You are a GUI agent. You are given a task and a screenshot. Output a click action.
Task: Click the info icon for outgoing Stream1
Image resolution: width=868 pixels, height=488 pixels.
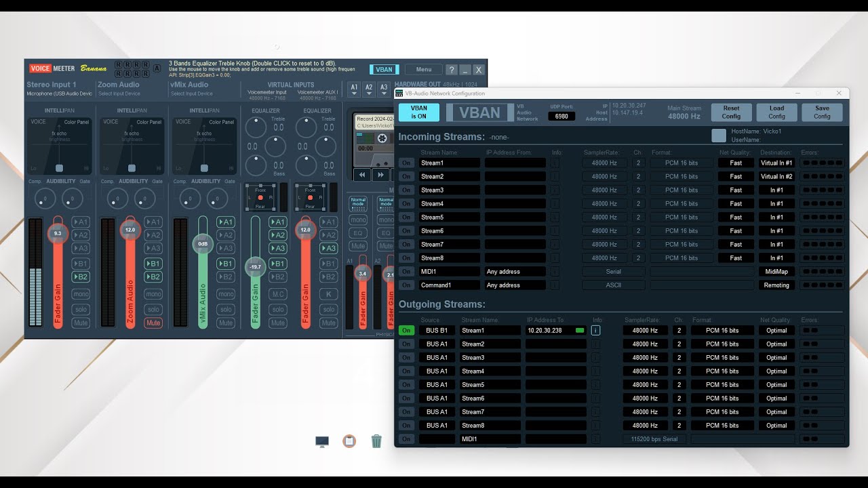coord(595,330)
